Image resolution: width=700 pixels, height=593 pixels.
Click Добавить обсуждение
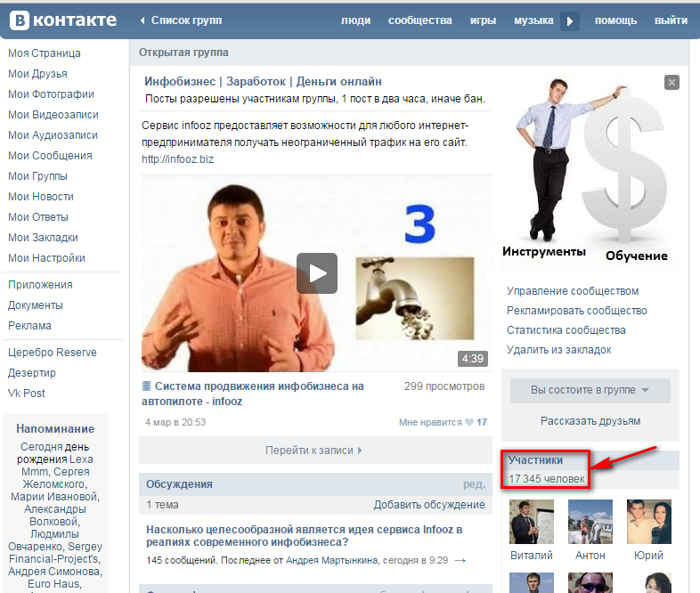click(429, 505)
